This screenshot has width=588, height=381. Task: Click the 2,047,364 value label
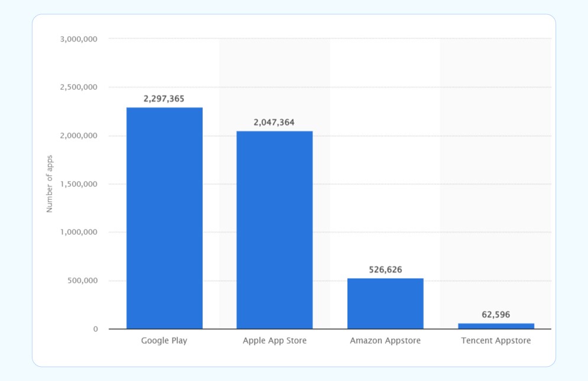click(274, 122)
